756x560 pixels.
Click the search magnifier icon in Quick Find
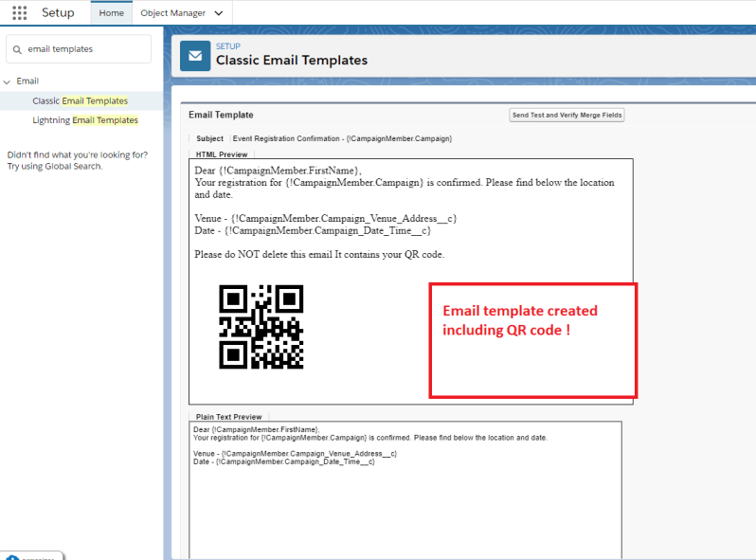17,49
